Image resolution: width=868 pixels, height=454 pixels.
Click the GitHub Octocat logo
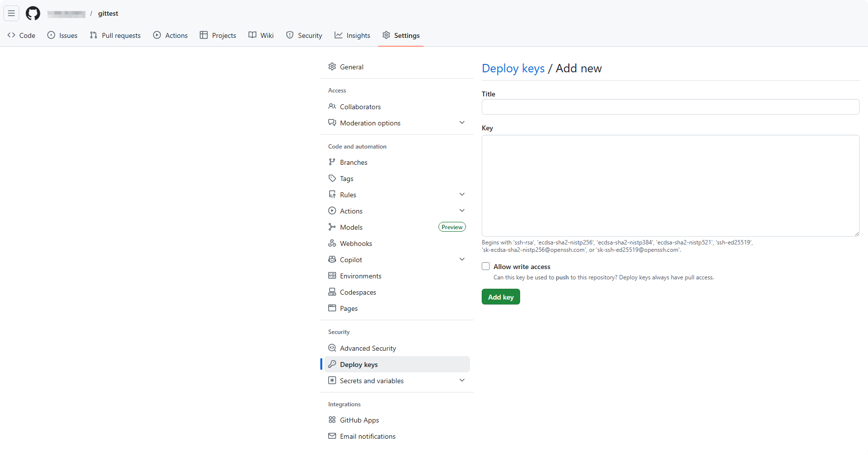[33, 13]
